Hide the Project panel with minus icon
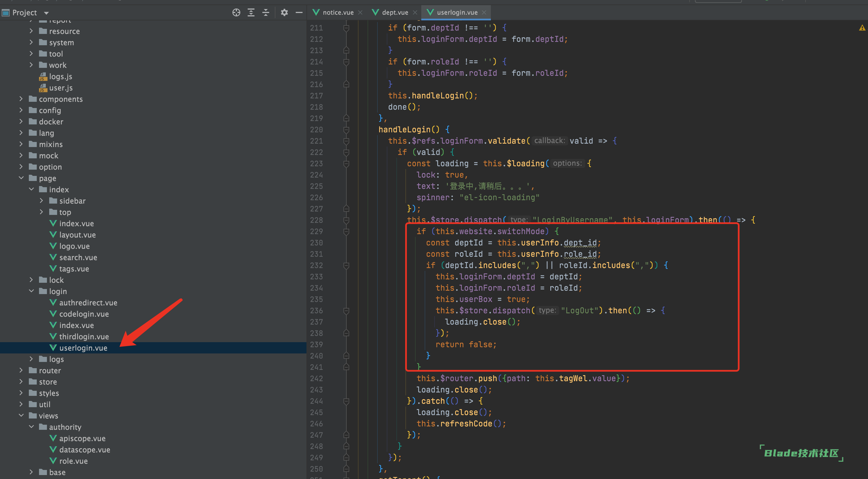This screenshot has width=868, height=479. coord(299,12)
